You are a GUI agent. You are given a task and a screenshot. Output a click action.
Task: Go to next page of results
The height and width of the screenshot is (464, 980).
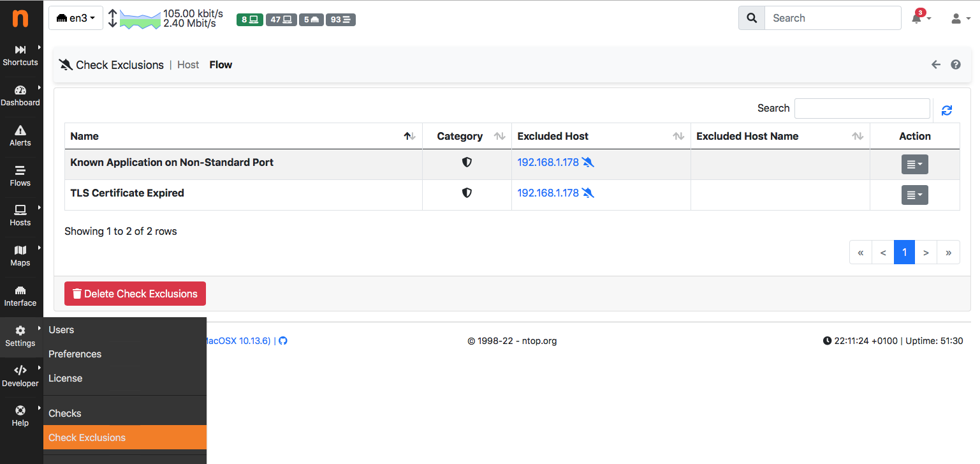[x=926, y=252]
